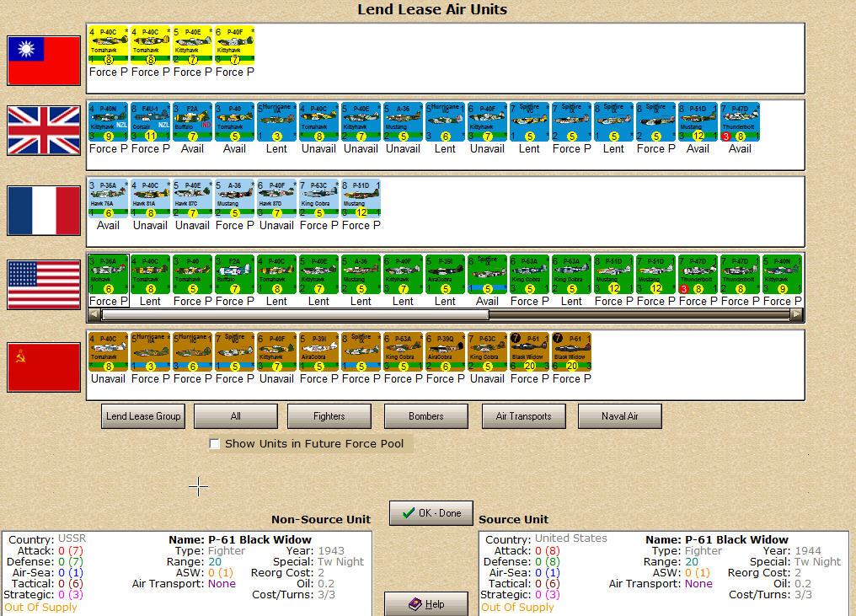Choose the British A-36 Mustang unit
Image resolution: width=856 pixels, height=616 pixels.
[403, 122]
